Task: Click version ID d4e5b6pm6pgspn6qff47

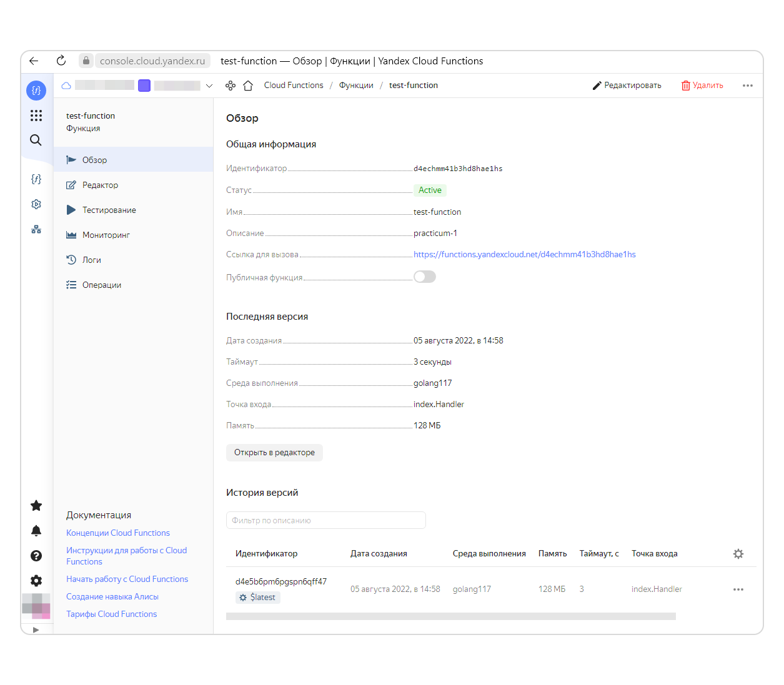Action: 281,581
